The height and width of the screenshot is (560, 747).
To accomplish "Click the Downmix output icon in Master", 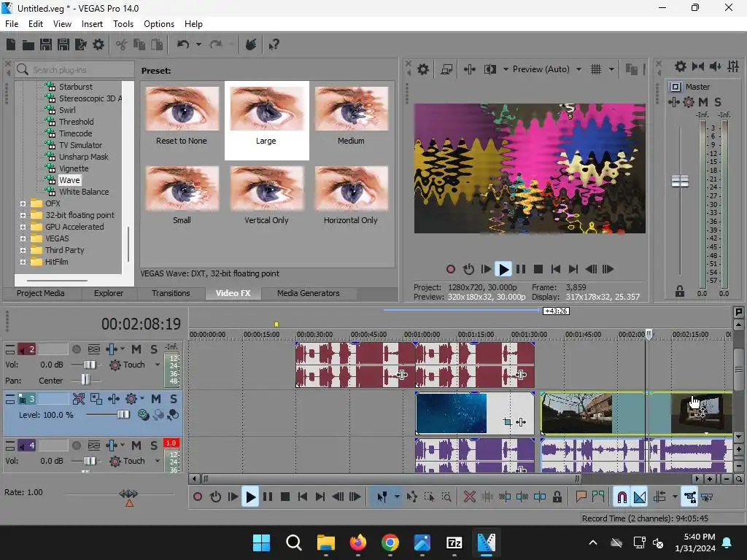I will coord(698,66).
